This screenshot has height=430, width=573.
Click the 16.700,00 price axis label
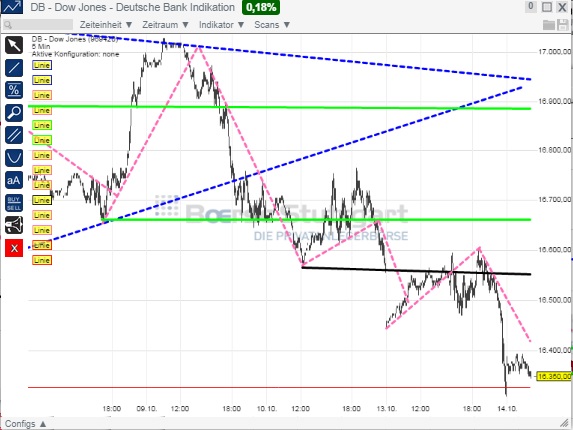coord(554,199)
